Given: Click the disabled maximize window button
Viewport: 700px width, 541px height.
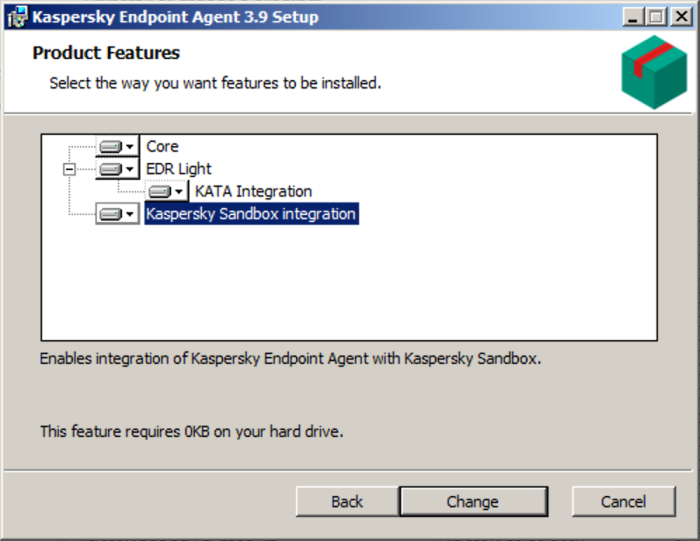Looking at the screenshot, I should click(655, 17).
